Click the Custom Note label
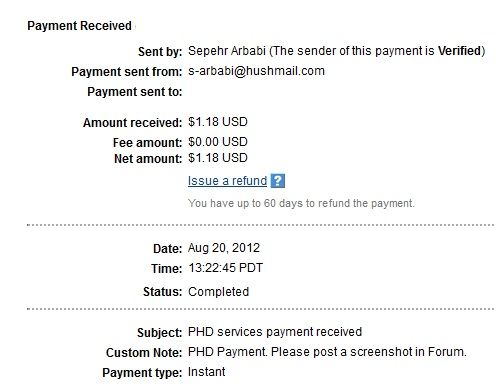Screen dimensions: 496x392 tap(144, 353)
